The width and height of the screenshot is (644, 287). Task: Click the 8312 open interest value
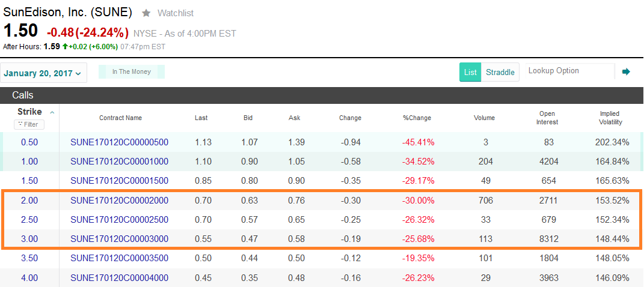click(x=549, y=239)
